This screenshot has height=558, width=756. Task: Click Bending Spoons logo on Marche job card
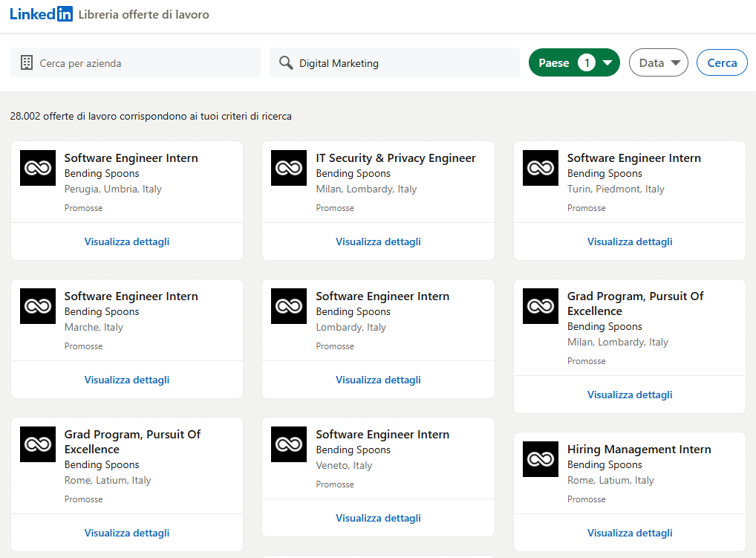(38, 306)
